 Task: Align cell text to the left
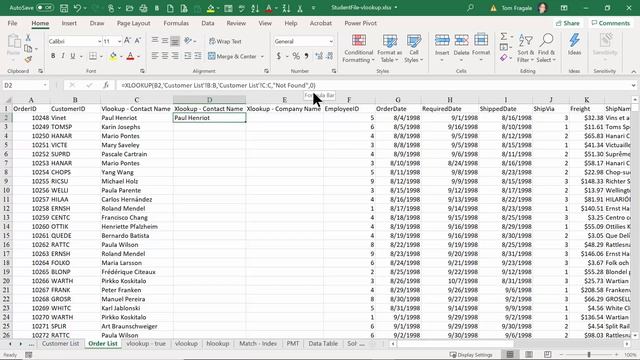(x=155, y=56)
